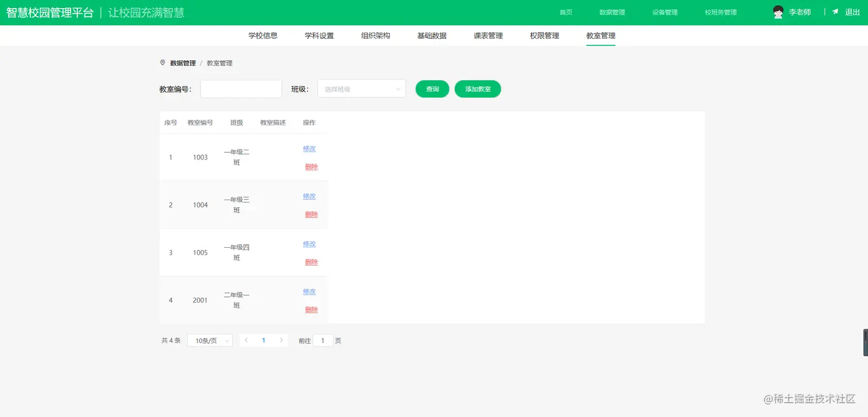Click the previous page arrow in pagination
This screenshot has width=868, height=417.
246,340
